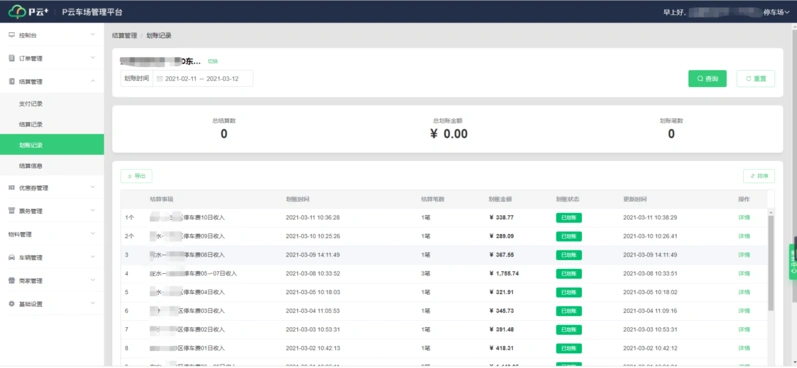Click the start date 2021-02-11 field
Viewport: 797px width, 368px height.
(181, 79)
